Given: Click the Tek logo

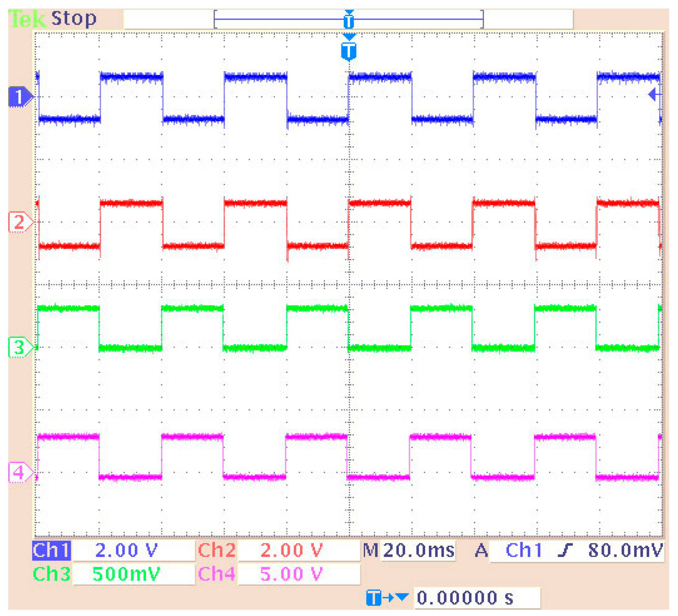Looking at the screenshot, I should pyautogui.click(x=27, y=19).
